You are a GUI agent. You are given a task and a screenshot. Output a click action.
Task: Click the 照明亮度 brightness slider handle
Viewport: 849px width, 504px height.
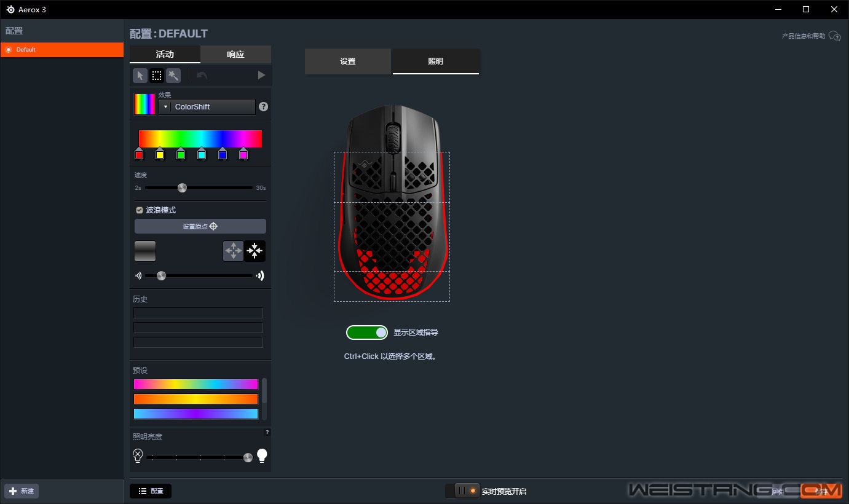point(248,457)
